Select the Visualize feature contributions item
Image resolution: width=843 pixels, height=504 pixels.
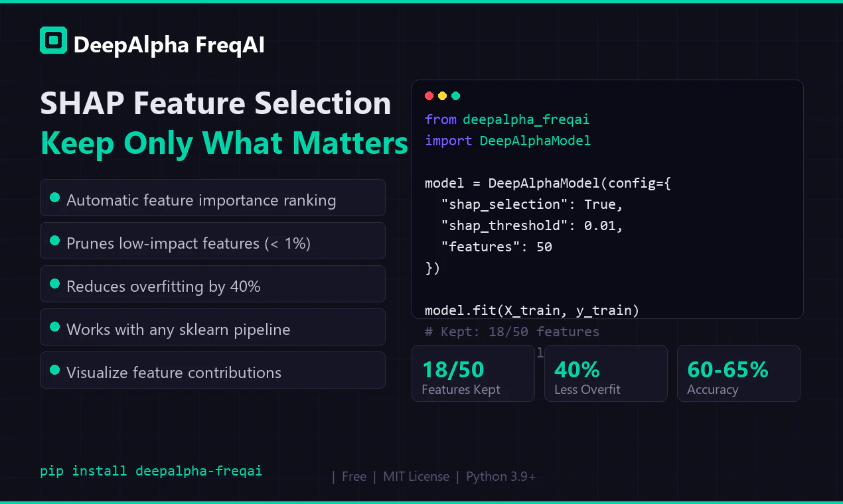click(x=212, y=370)
